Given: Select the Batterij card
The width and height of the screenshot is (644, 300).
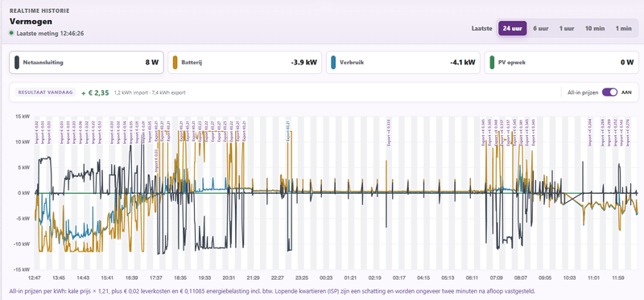Looking at the screenshot, I should (x=245, y=63).
